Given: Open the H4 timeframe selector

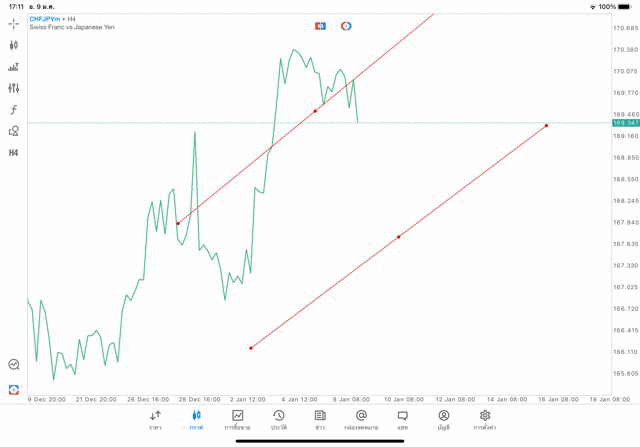Looking at the screenshot, I should pos(14,153).
